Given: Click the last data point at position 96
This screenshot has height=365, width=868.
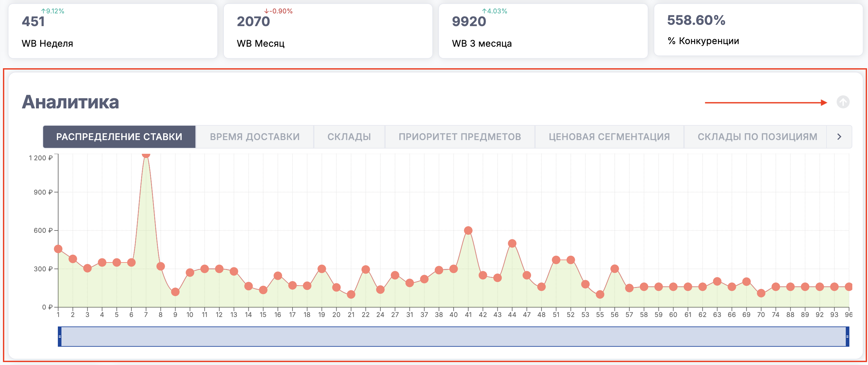Looking at the screenshot, I should [x=848, y=287].
